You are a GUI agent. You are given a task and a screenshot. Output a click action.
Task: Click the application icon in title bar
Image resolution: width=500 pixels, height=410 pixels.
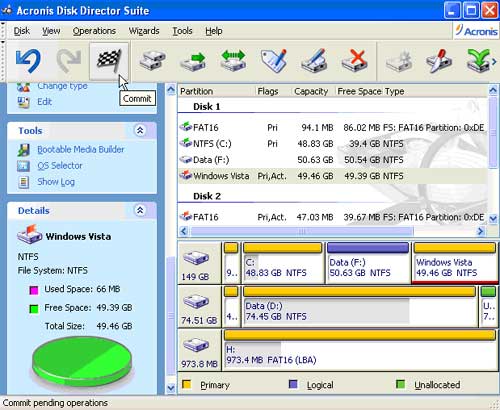7,11
